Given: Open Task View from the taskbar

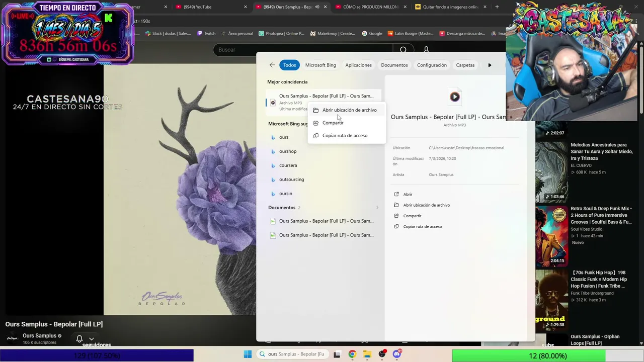Looking at the screenshot, I should tap(337, 354).
